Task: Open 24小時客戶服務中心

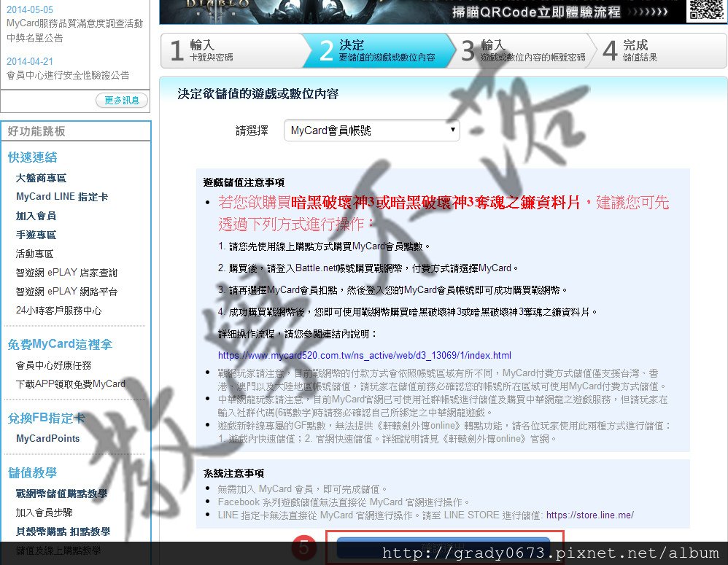Action: (58, 311)
